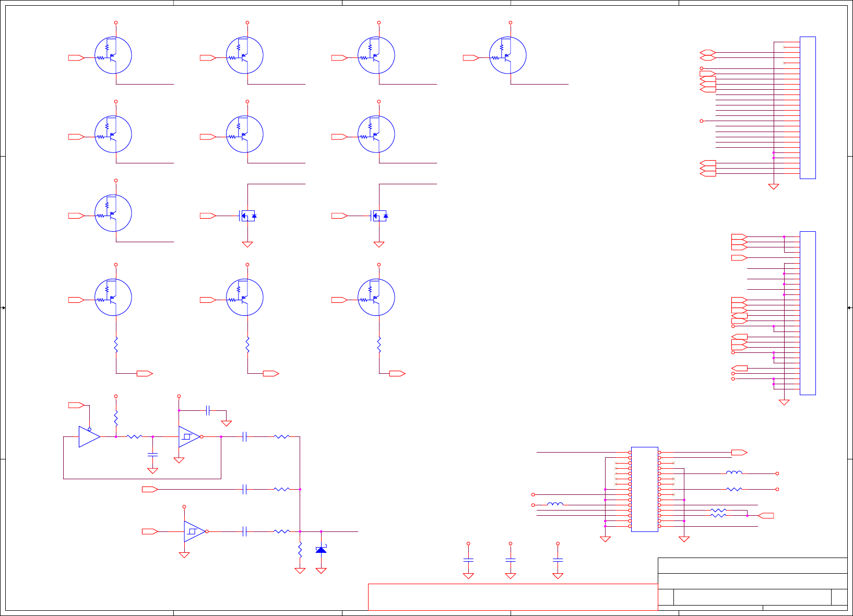Select the lower tall connector block on the right
Image resolution: width=853 pixels, height=616 pixels.
point(808,313)
